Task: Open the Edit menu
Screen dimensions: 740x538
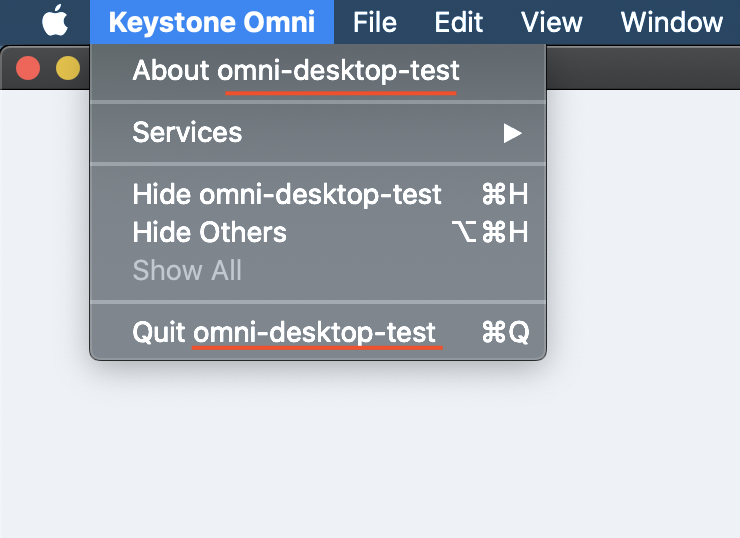Action: 459,21
